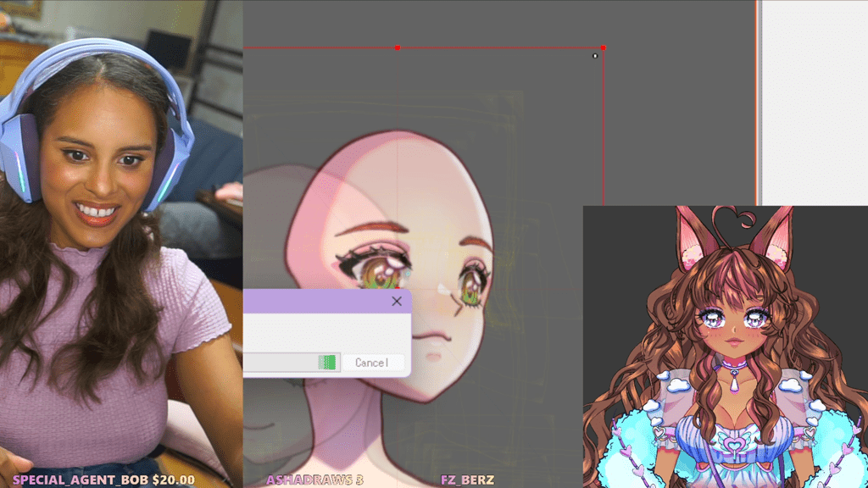Click Cancel in the progress dialog
Screen dimensions: 868x488
[372, 363]
